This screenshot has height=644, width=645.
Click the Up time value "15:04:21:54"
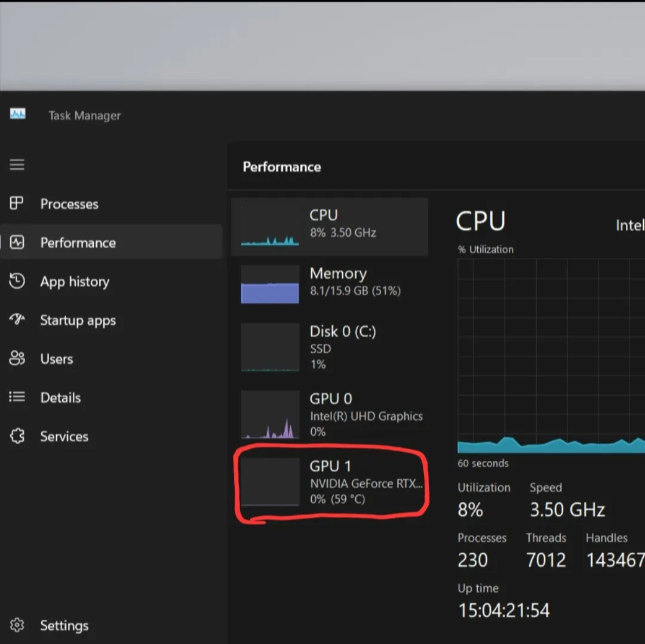point(504,611)
